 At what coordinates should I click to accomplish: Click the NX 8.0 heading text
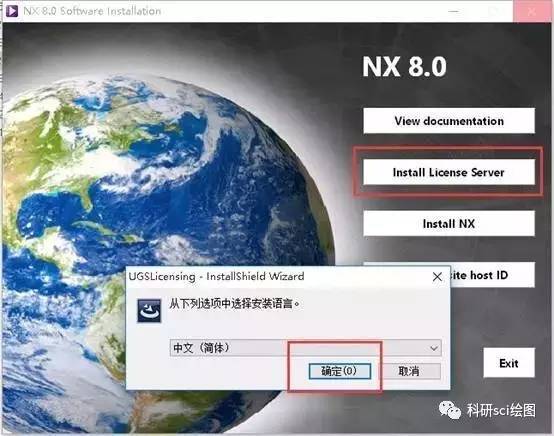[405, 66]
